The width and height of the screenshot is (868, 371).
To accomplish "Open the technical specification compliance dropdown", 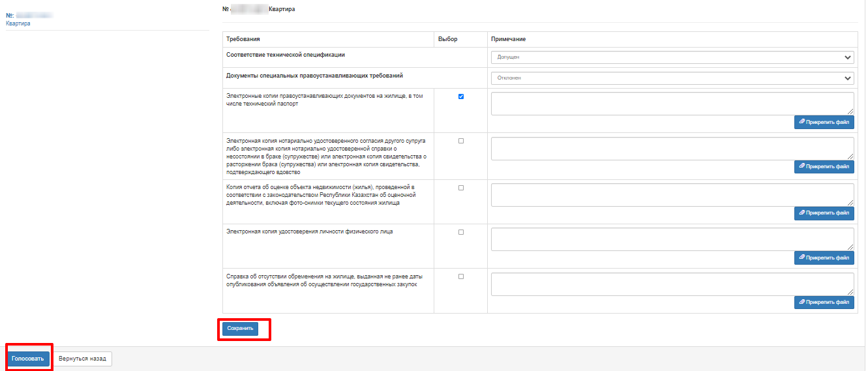I will click(x=672, y=57).
